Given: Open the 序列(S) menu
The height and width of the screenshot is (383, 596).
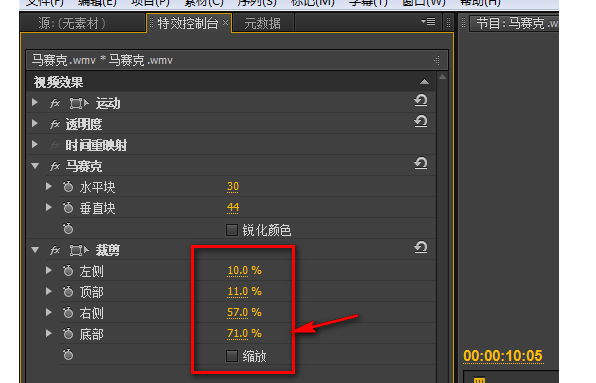Looking at the screenshot, I should point(257,3).
